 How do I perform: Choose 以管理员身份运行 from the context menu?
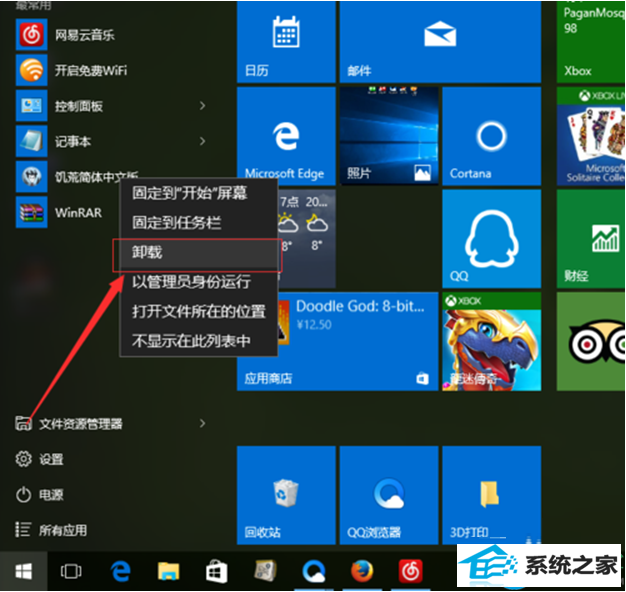(198, 282)
